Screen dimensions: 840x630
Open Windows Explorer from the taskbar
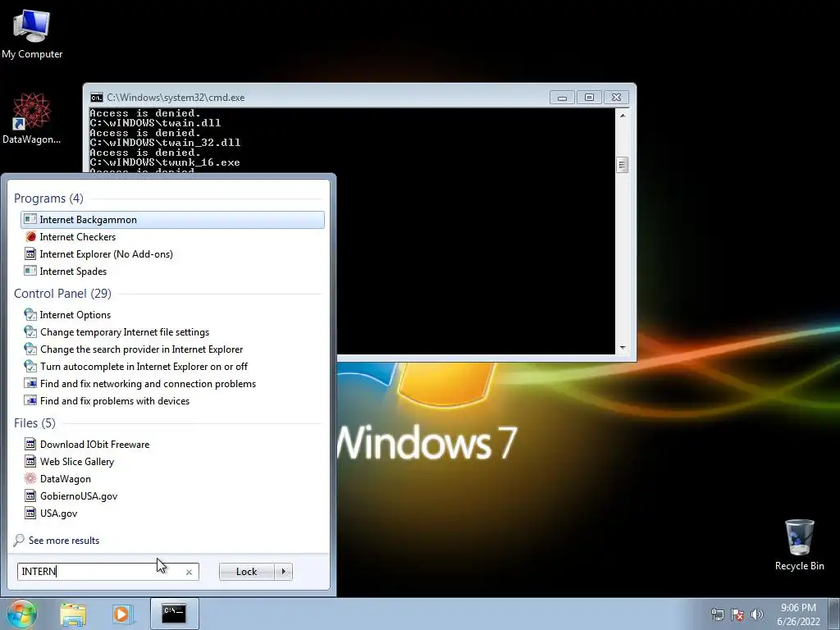73,614
